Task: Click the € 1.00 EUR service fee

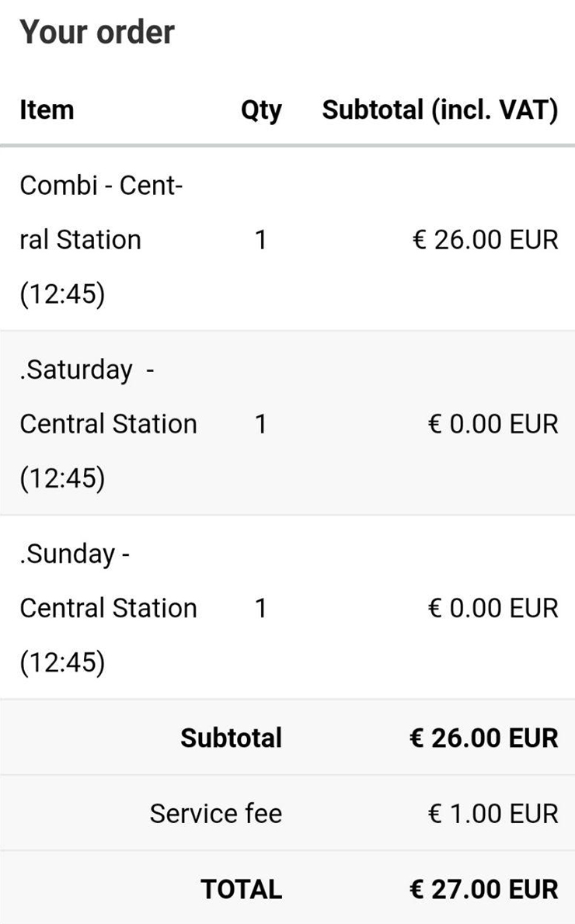Action: [x=493, y=813]
